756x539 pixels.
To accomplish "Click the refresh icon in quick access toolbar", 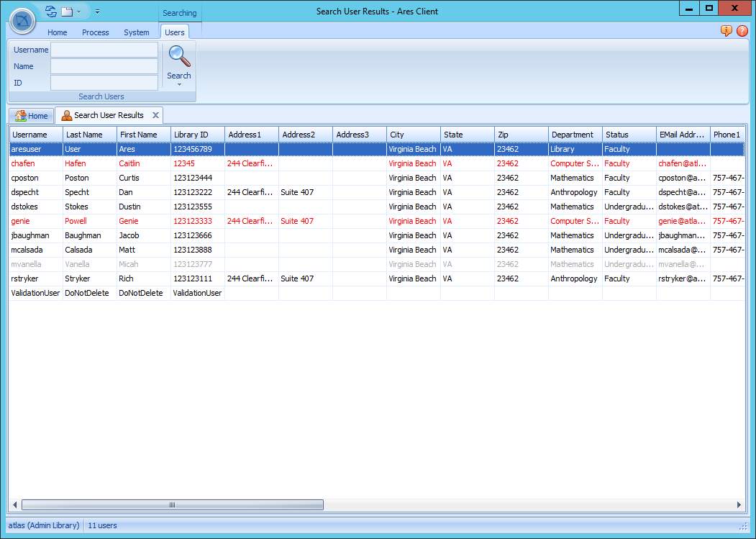I will click(x=50, y=12).
